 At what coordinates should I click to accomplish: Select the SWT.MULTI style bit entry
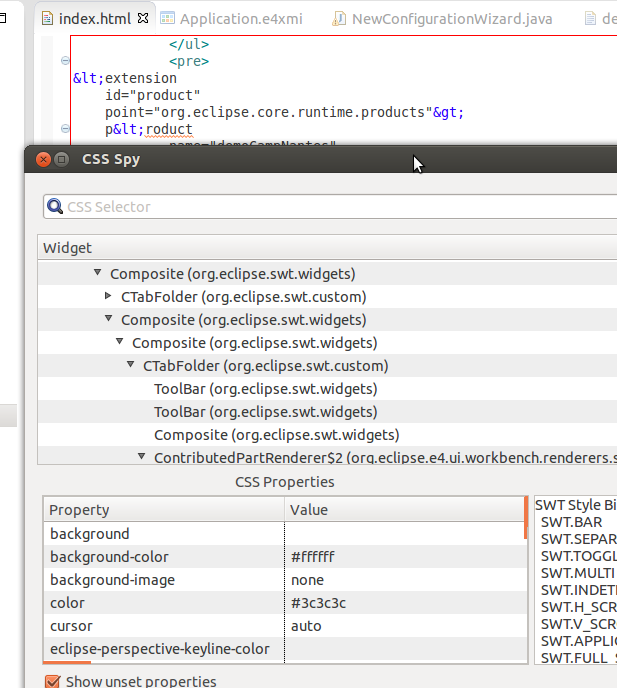578,573
